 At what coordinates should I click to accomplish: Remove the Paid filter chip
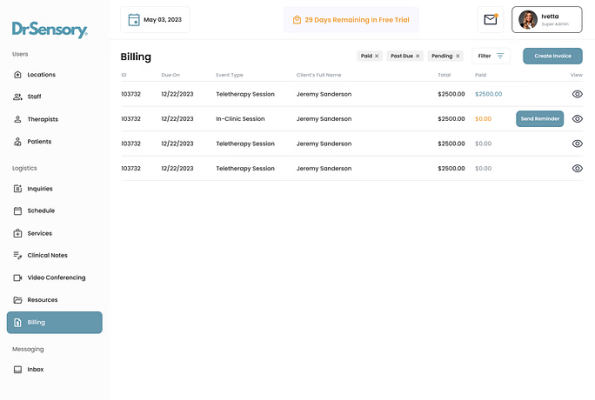tap(377, 56)
